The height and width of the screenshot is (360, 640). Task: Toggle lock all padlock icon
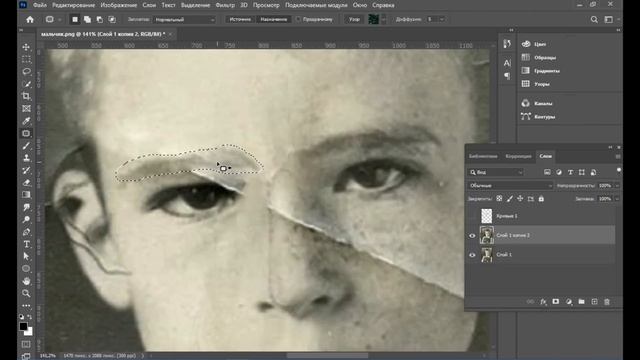click(x=541, y=199)
